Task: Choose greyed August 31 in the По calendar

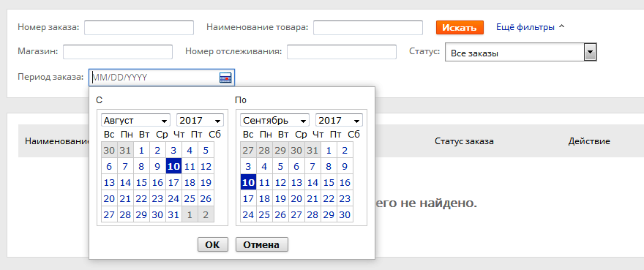Action: 312,151
